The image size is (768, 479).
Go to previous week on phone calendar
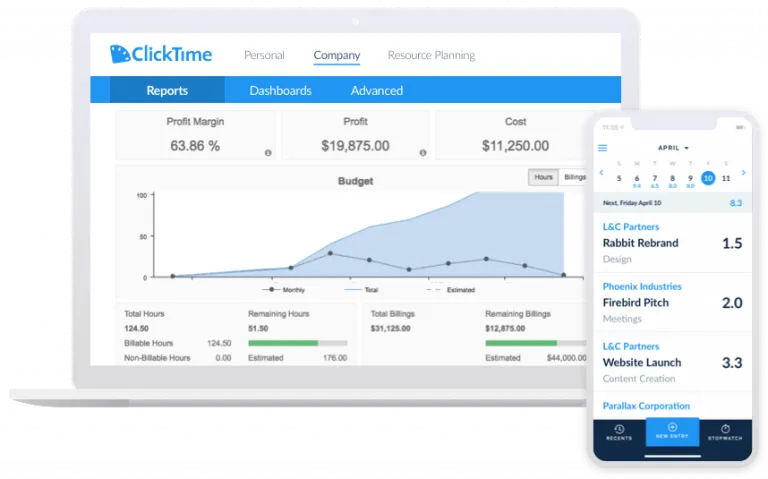pos(601,172)
